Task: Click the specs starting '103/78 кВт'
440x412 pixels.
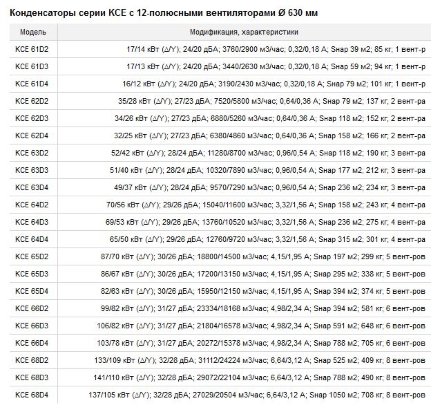Action: 261,343
